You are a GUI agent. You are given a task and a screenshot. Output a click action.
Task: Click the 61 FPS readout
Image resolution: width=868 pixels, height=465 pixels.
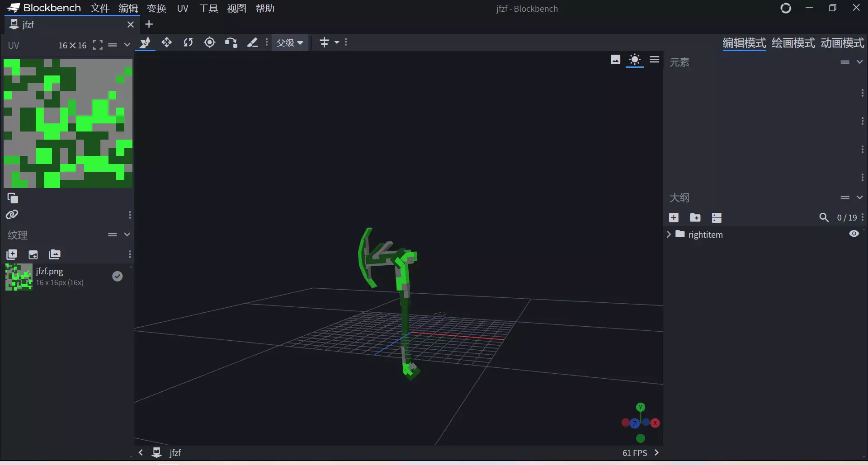(635, 453)
